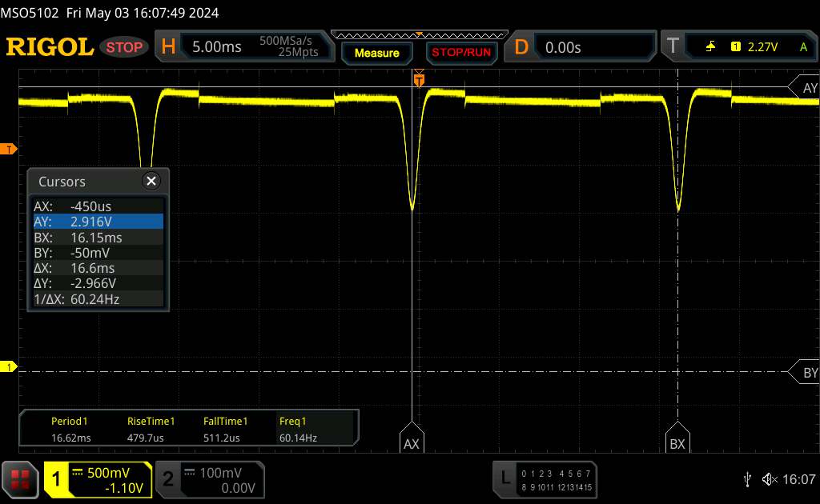Screen dimensions: 820x504
Task: Select the 1/ΔX 60.24Hz row
Action: point(98,299)
